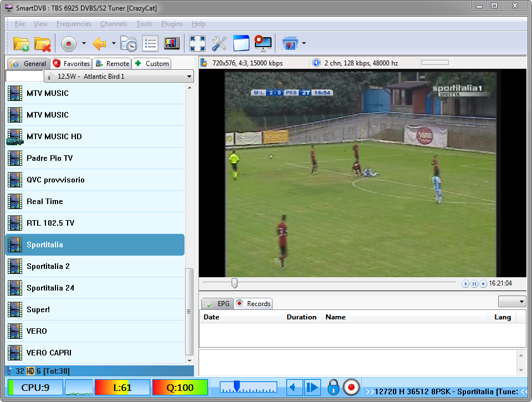The width and height of the screenshot is (532, 402).
Task: Select the Sportitalia 2 channel
Action: [95, 267]
